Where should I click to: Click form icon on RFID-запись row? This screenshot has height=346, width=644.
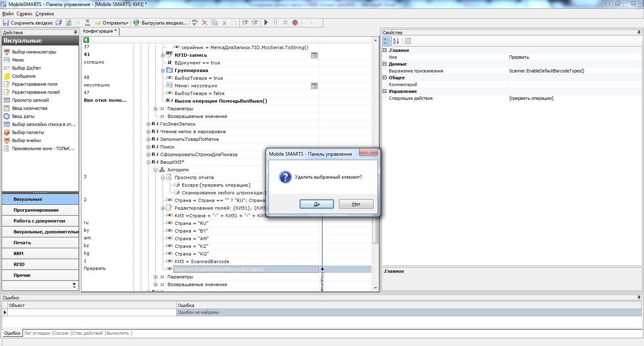(314, 55)
